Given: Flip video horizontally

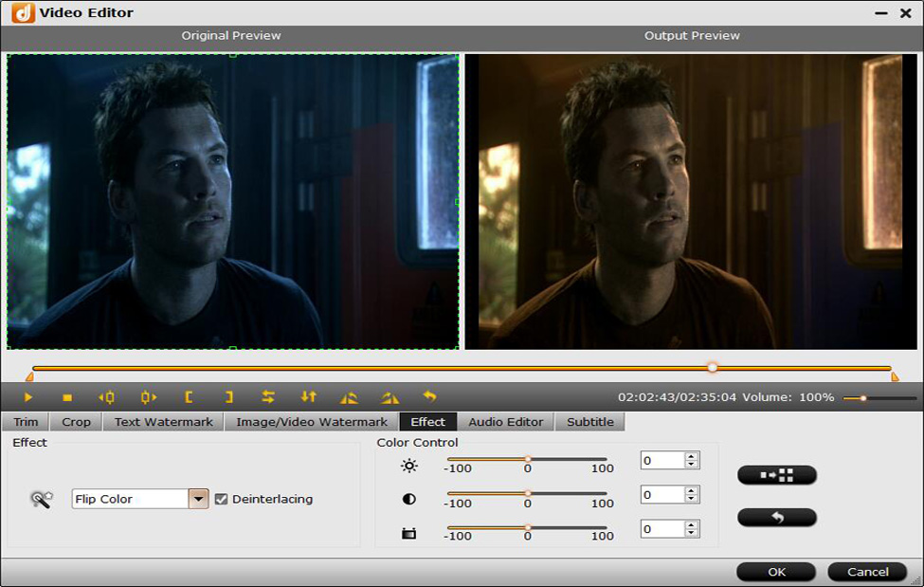Looking at the screenshot, I should coord(268,397).
